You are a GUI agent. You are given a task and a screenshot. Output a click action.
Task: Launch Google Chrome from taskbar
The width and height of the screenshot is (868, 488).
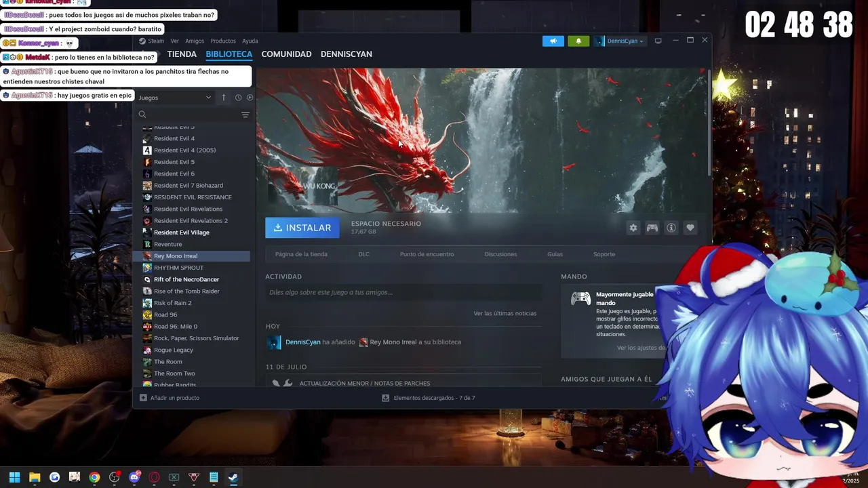(x=94, y=477)
